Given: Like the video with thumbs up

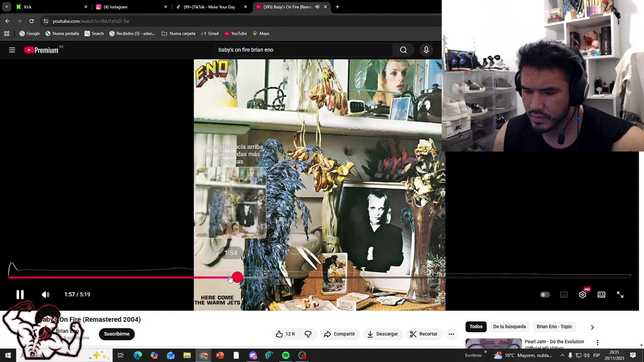Looking at the screenshot, I should (x=285, y=334).
